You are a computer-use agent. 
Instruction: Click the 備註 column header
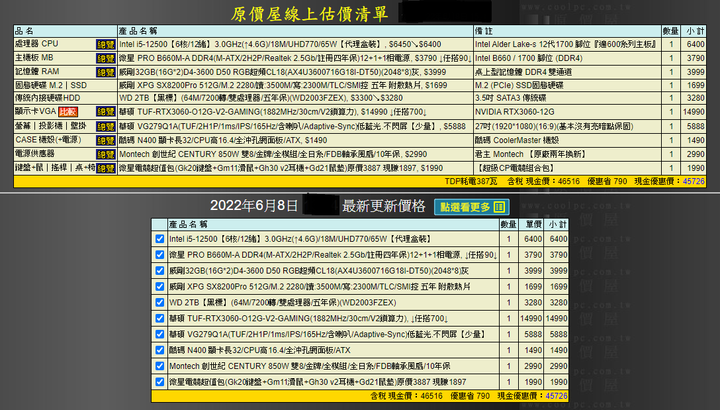coord(484,31)
